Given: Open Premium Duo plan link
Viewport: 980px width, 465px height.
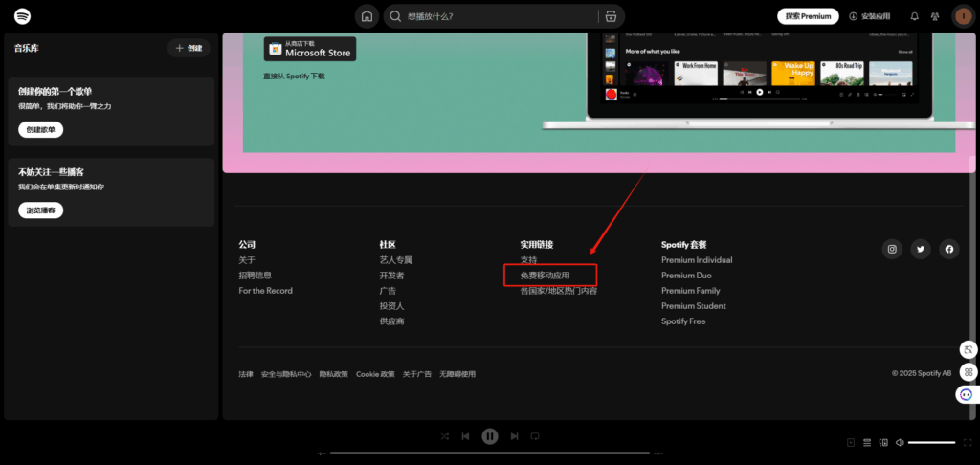Looking at the screenshot, I should point(686,276).
